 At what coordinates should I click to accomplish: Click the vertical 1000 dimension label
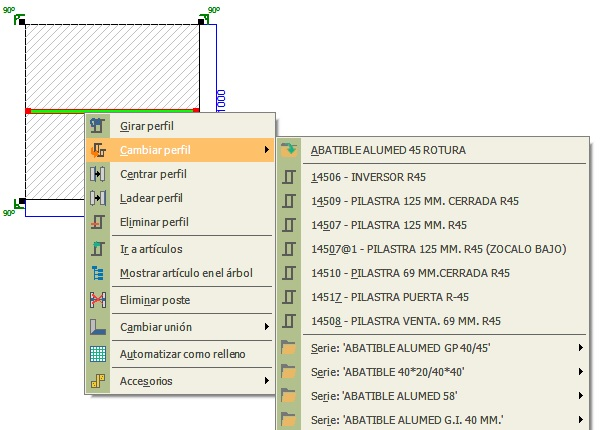click(221, 101)
